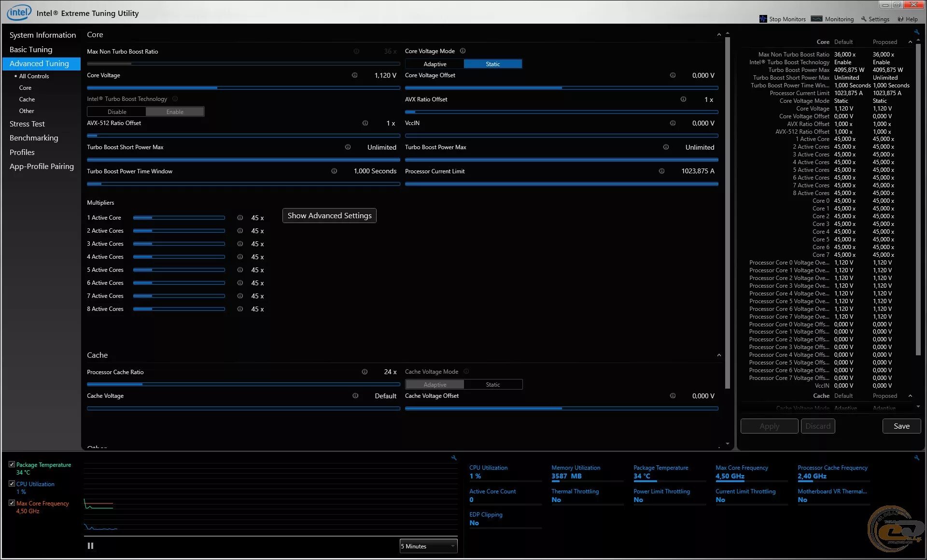Click info icon for Cache Voltage
The width and height of the screenshot is (927, 560).
(x=355, y=396)
